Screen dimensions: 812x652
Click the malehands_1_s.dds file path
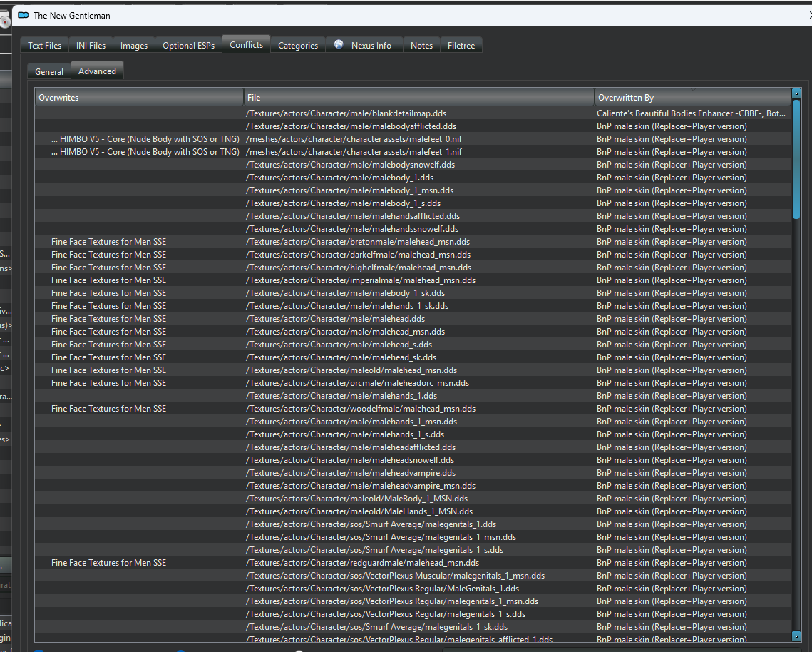pos(345,434)
